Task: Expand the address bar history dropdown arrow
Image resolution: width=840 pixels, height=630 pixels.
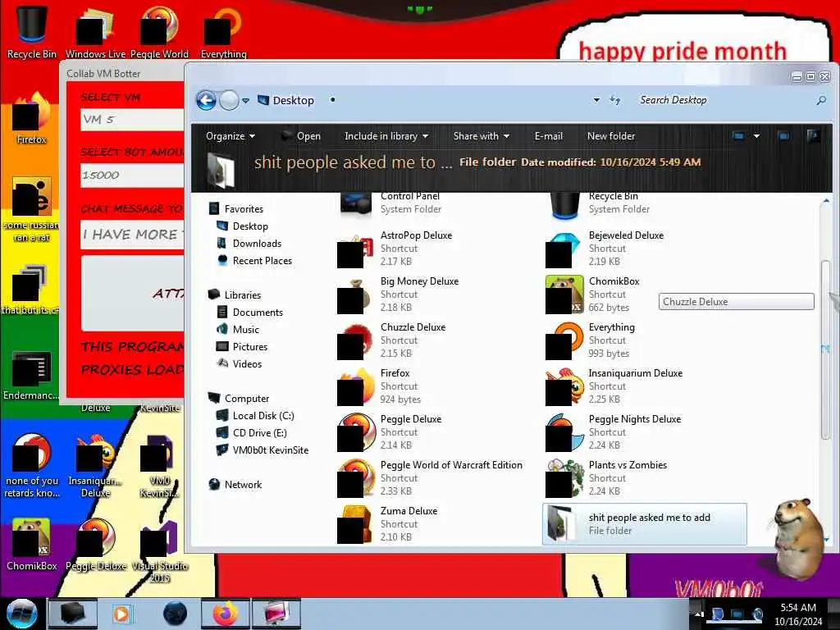Action: 596,100
